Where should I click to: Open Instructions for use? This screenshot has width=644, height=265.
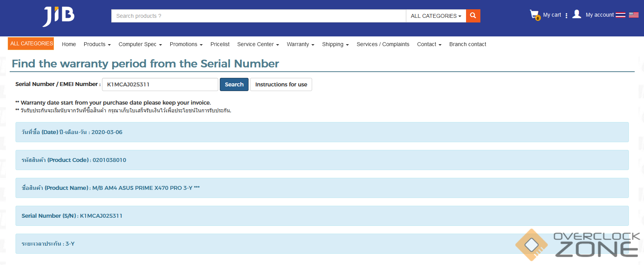tap(281, 84)
